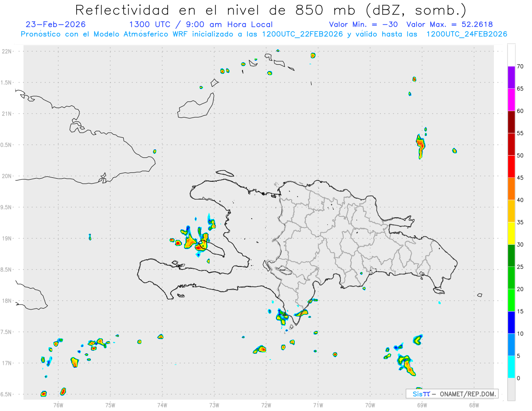Pick the cyan 0-5 dBZ colorbar segment
532x411 pixels.
[x=511, y=367]
